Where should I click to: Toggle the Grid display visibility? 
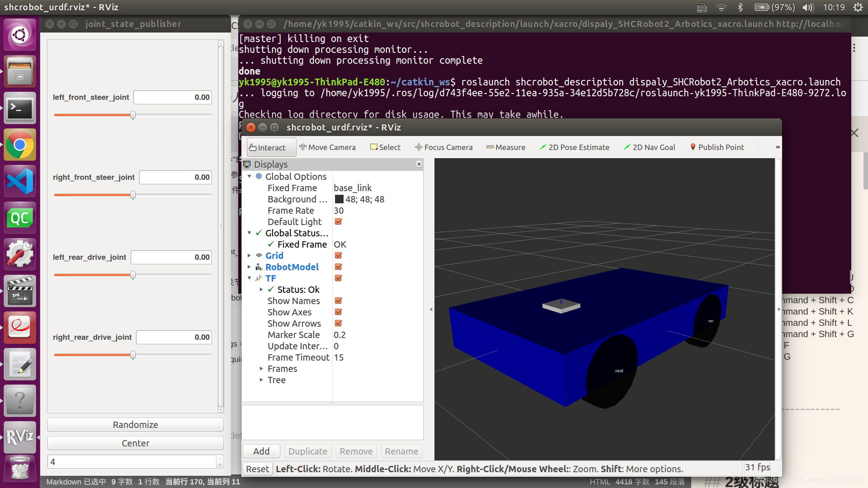click(338, 255)
